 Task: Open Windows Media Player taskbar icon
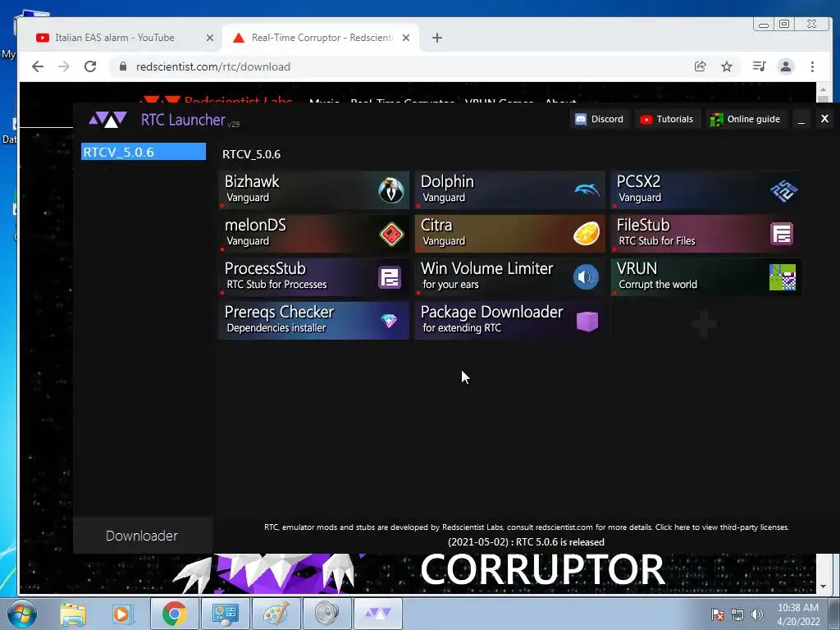point(123,614)
